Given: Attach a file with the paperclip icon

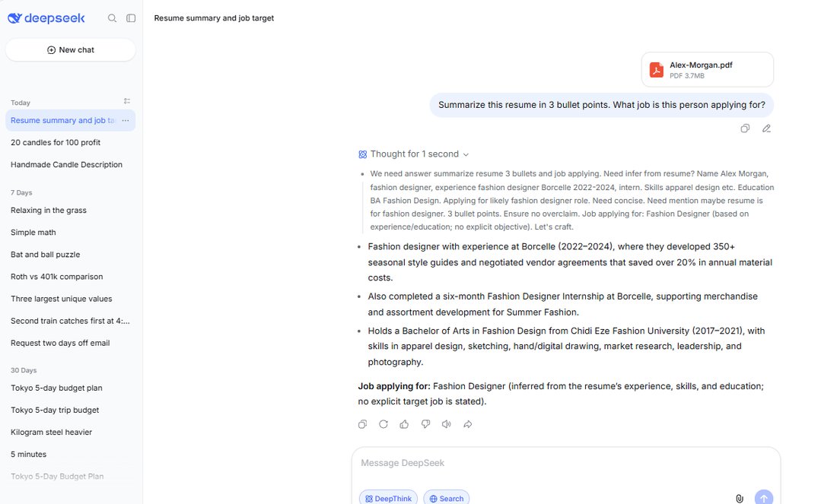Looking at the screenshot, I should [740, 499].
